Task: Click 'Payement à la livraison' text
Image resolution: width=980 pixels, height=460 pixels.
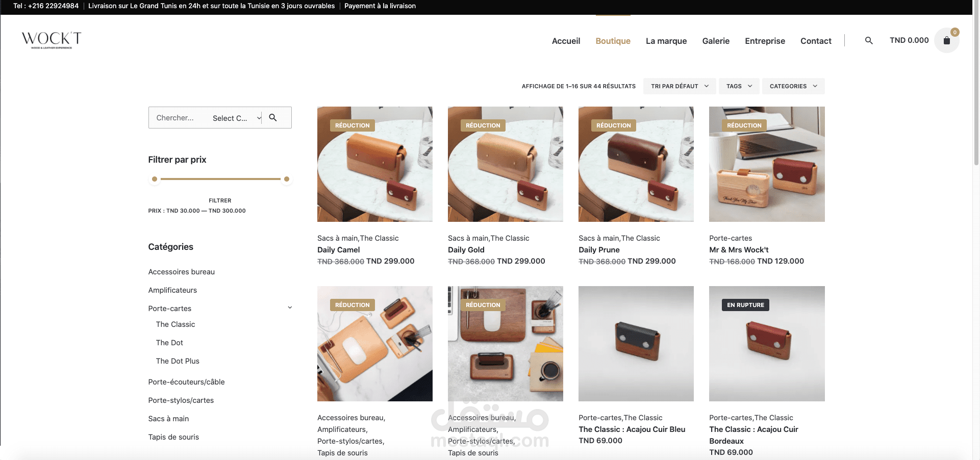Action: click(x=380, y=6)
